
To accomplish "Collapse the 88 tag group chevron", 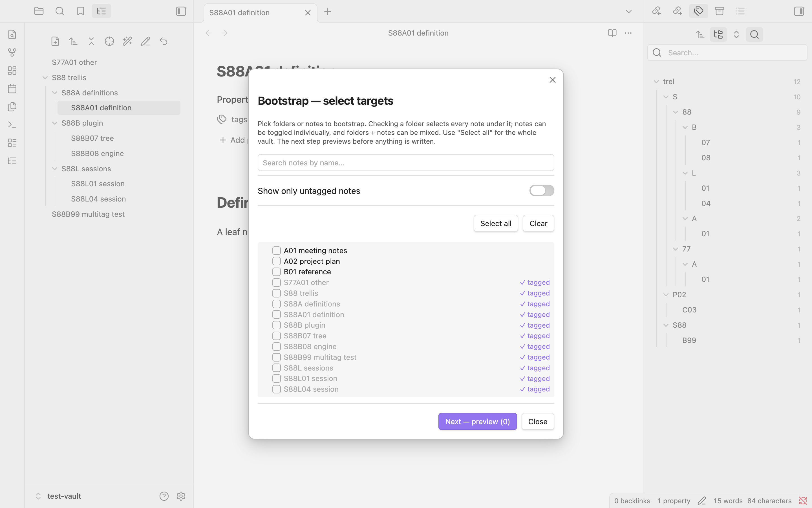I will [x=676, y=112].
